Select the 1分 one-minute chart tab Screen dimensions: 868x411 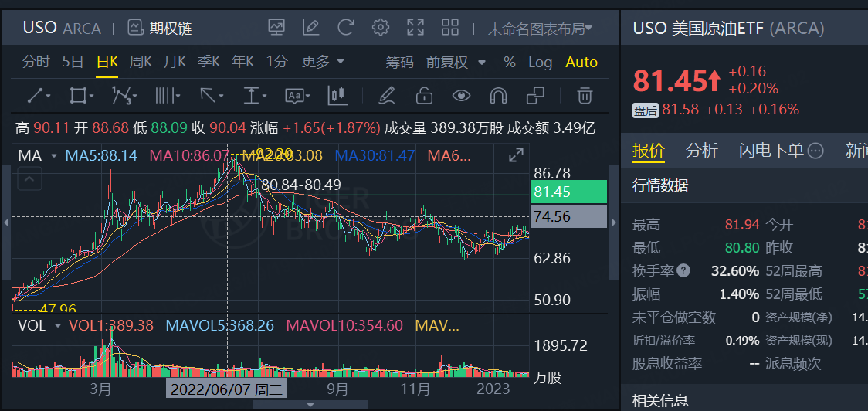tap(276, 62)
